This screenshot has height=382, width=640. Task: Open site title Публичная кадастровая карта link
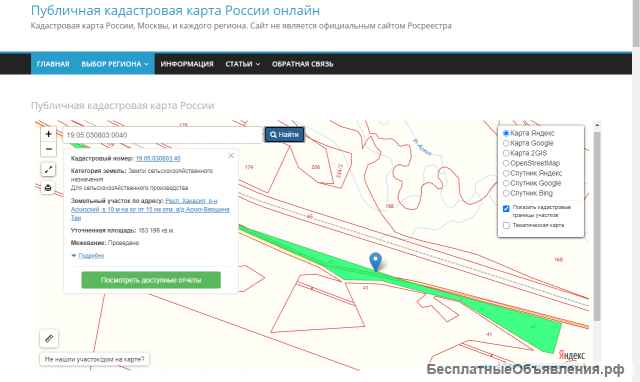point(176,11)
